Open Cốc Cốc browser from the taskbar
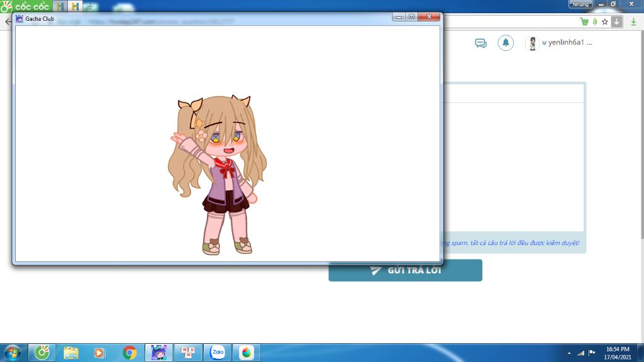644x362 pixels. [x=42, y=353]
